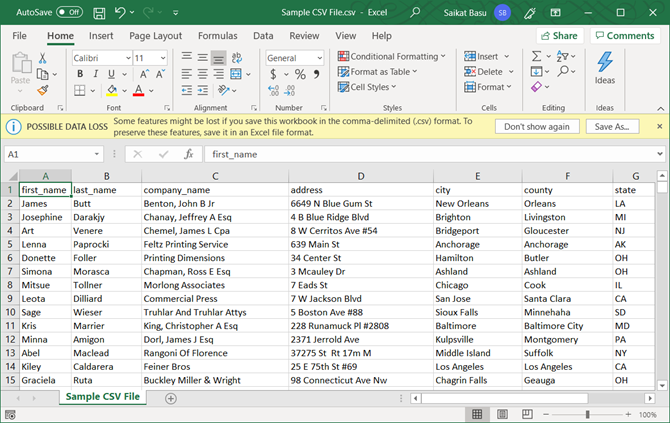670x424 pixels.
Task: Switch to the Page Layout tab
Action: (x=155, y=36)
